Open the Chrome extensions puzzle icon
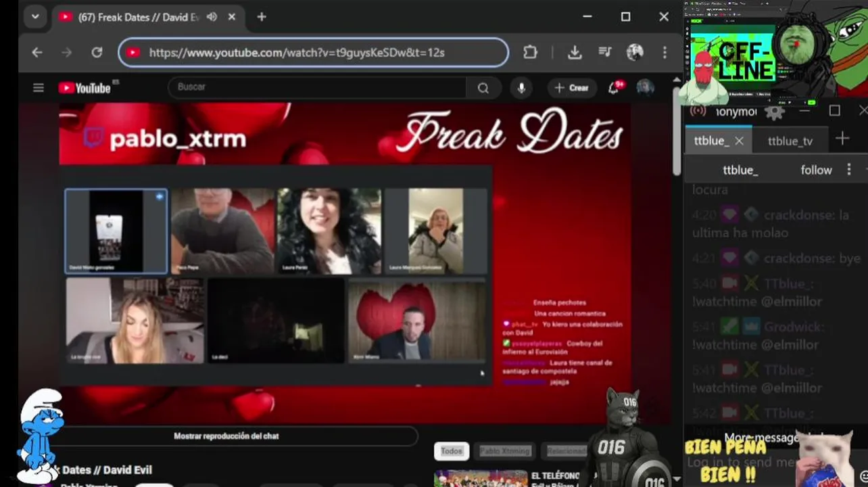 click(530, 53)
